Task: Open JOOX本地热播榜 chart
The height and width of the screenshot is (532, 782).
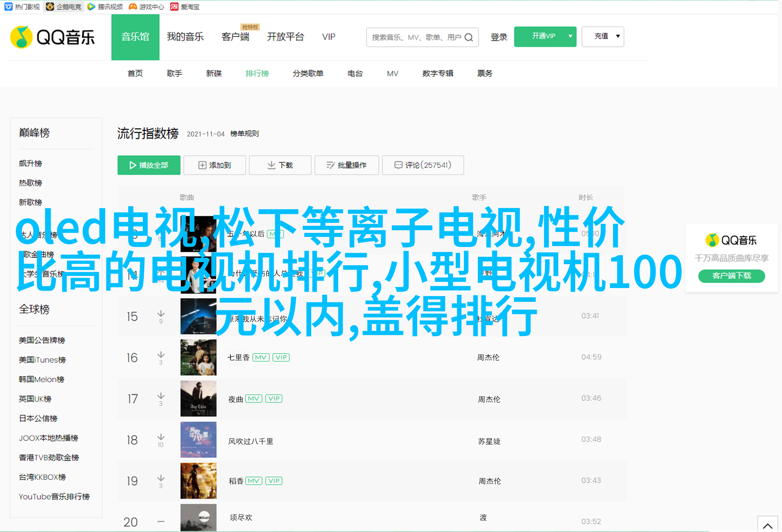Action: [x=48, y=438]
